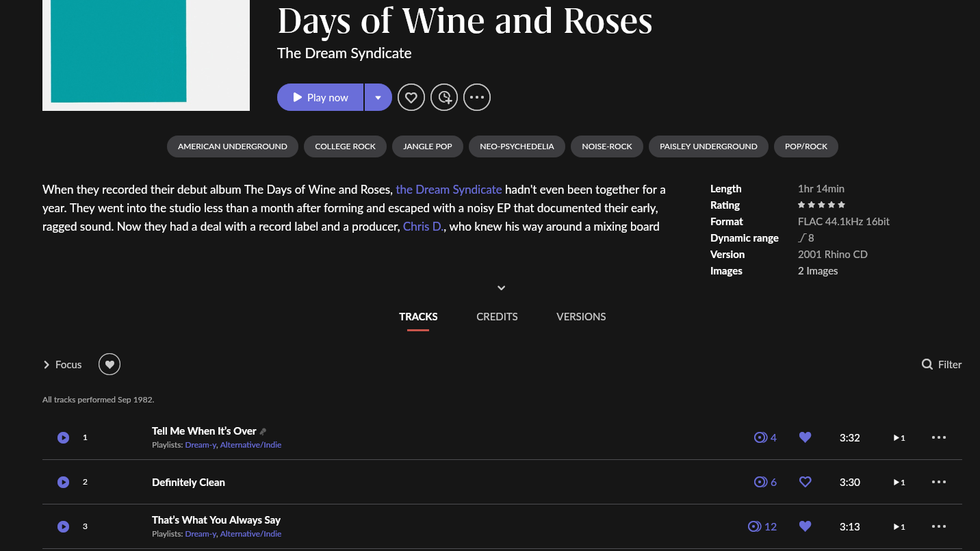Click the Dream Syndicate link in description
Image resolution: width=980 pixels, height=551 pixels.
tap(448, 189)
